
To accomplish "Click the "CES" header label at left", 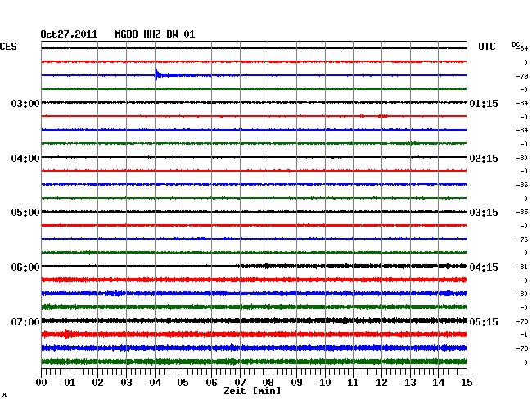I will click(x=8, y=47).
